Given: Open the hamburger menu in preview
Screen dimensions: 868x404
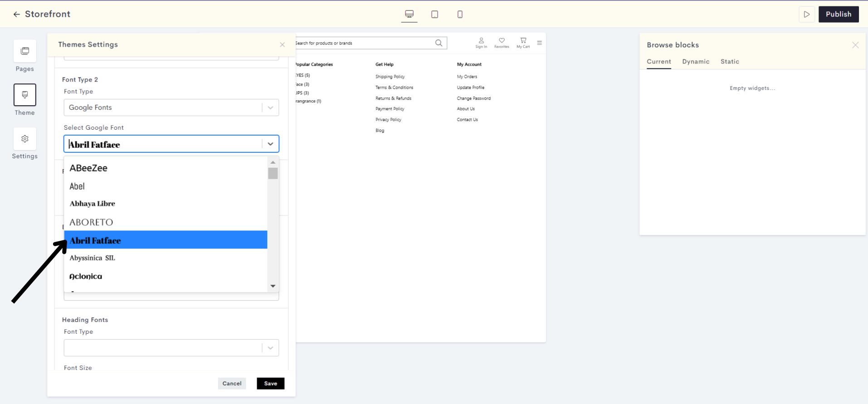Looking at the screenshot, I should [x=539, y=43].
